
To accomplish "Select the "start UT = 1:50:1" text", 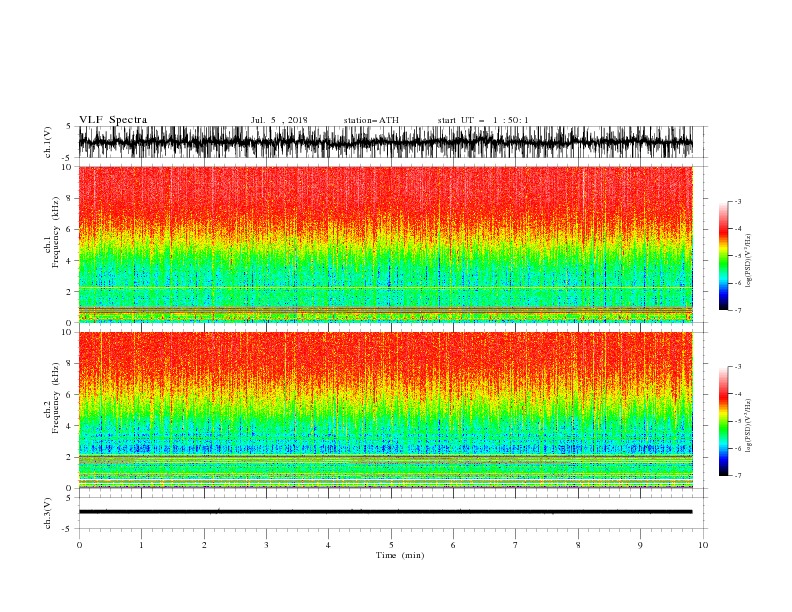I will [x=483, y=120].
